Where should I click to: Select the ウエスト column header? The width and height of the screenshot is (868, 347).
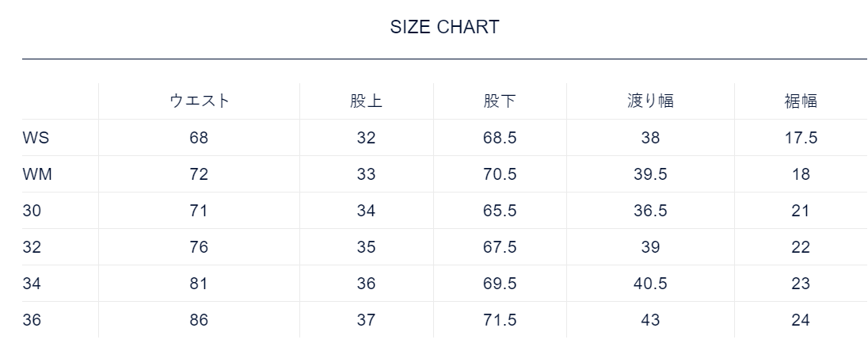[x=199, y=101]
